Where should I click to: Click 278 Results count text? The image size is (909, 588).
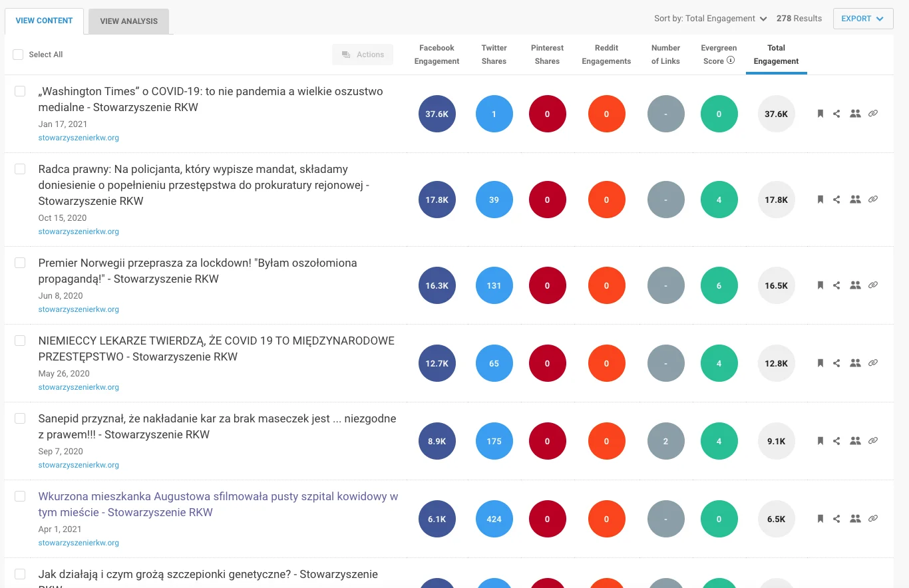799,19
